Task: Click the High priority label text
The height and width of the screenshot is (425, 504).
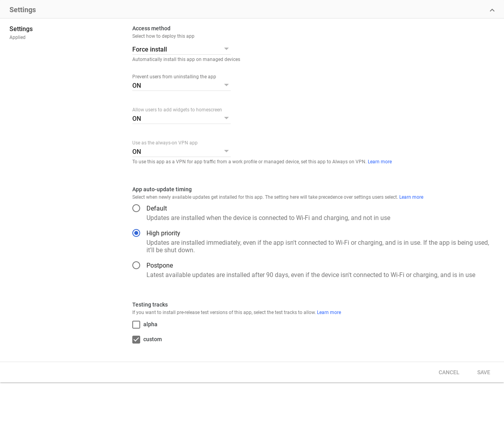Action: click(x=163, y=233)
